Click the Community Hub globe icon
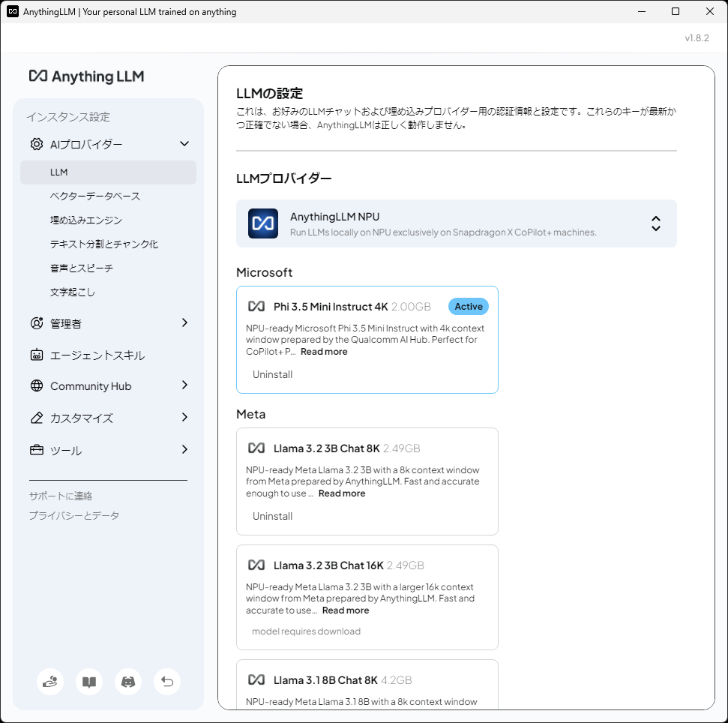This screenshot has height=723, width=728. click(35, 385)
